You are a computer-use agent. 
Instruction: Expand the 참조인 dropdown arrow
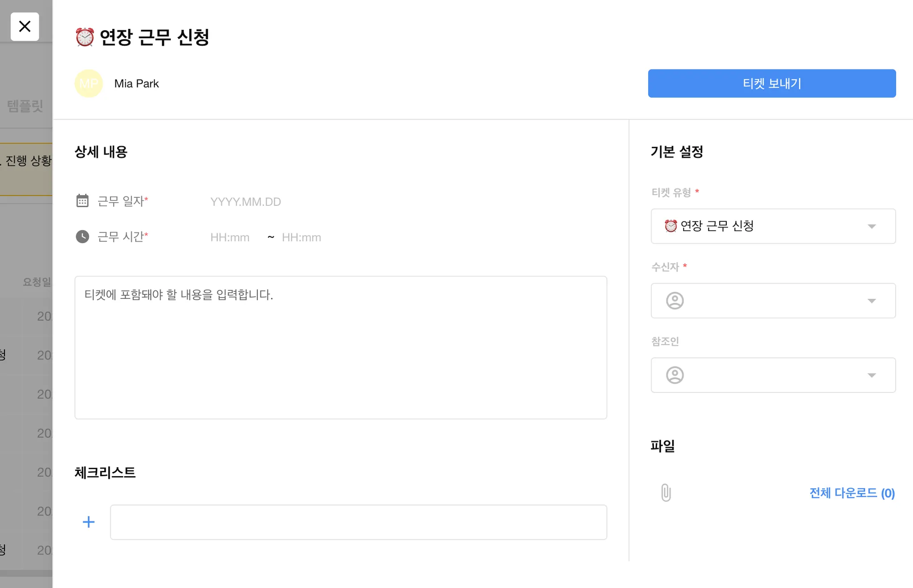coord(872,376)
